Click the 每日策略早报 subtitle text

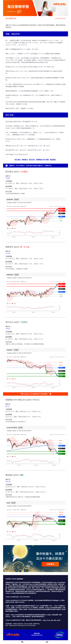pyautogui.click(x=11, y=19)
